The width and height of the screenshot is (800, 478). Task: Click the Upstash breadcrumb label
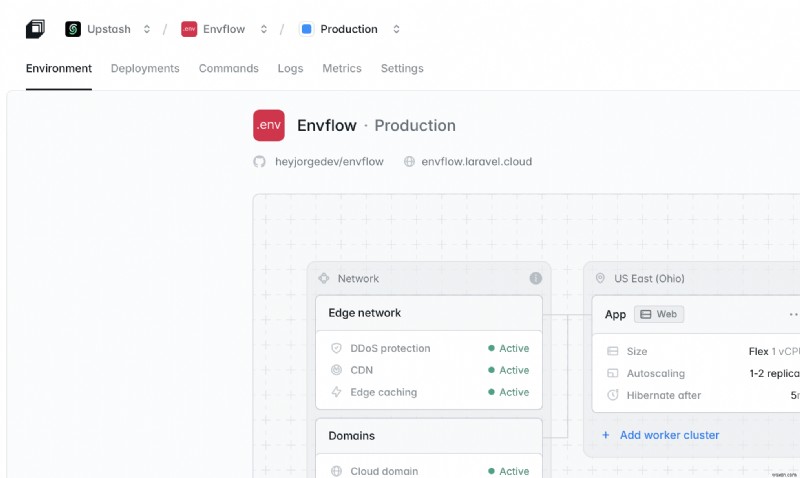coord(109,29)
